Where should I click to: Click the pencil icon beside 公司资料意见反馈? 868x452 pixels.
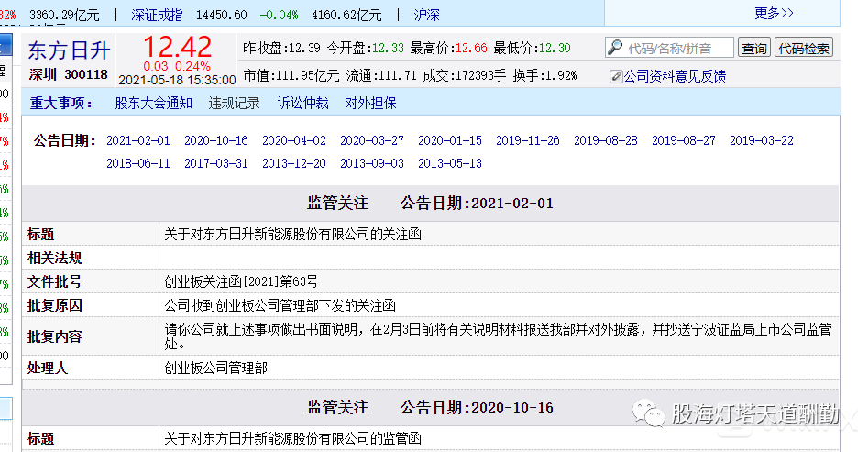point(615,76)
